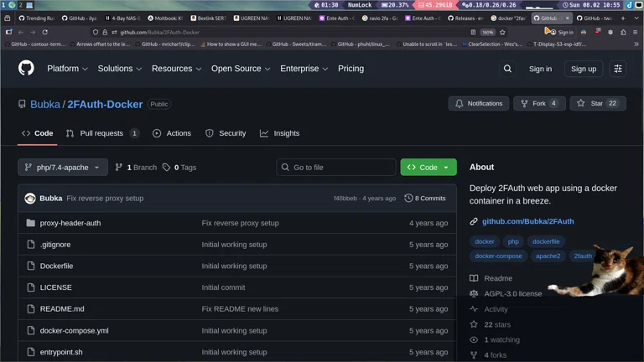The width and height of the screenshot is (644, 362).
Task: Open the proxy-header-auth folder
Action: coord(70,223)
